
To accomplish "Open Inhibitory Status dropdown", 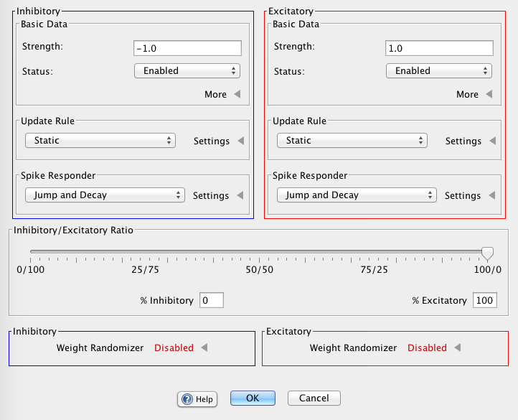I will click(187, 71).
